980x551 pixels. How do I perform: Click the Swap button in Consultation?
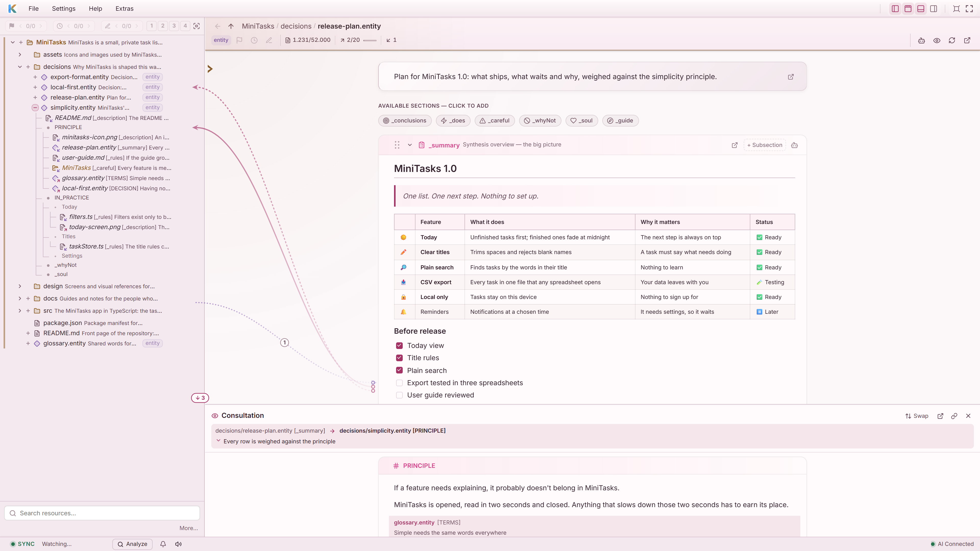(x=917, y=416)
